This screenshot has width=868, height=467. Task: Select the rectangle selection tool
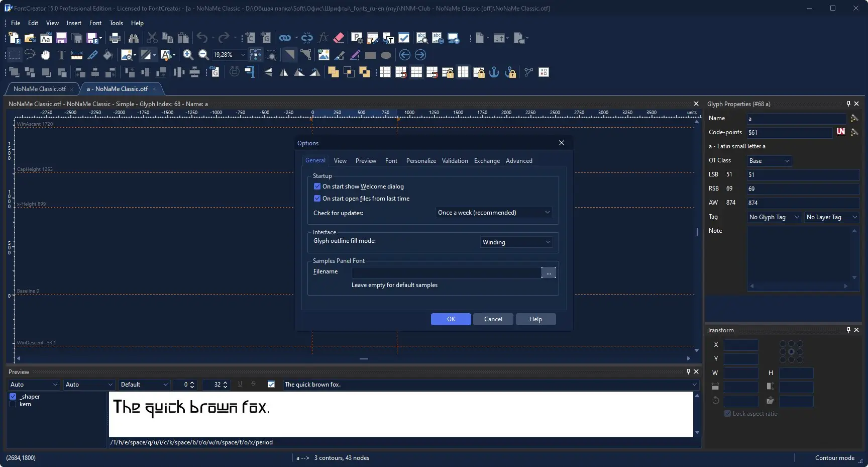[x=15, y=55]
